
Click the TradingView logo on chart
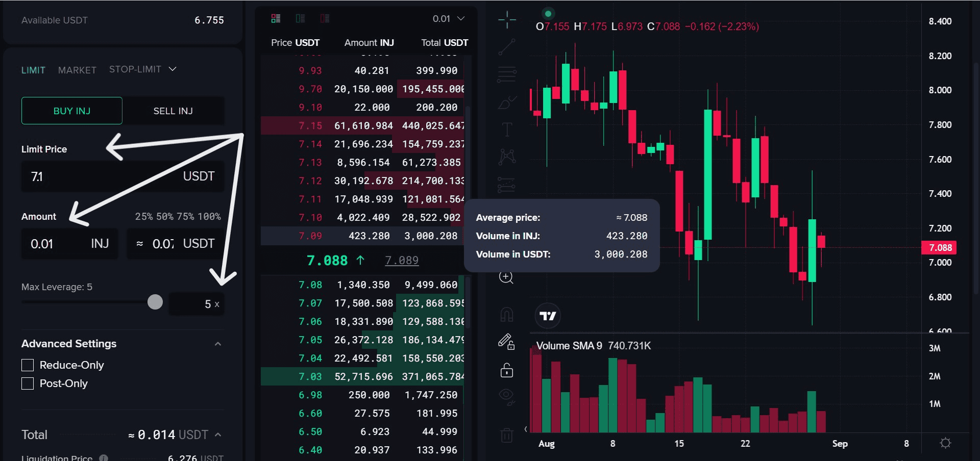548,316
